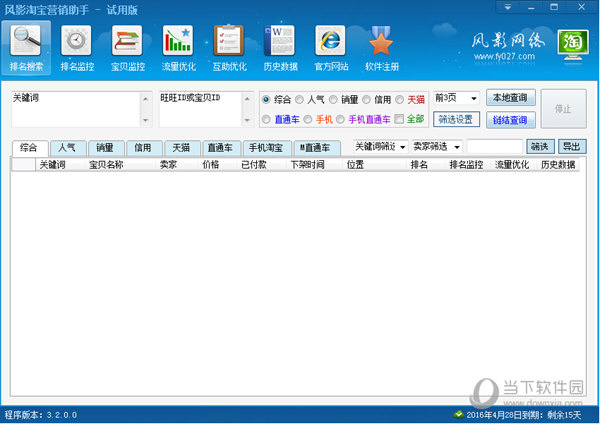Click the 停止 stop button
Image resolution: width=600 pixels, height=424 pixels.
pos(563,109)
